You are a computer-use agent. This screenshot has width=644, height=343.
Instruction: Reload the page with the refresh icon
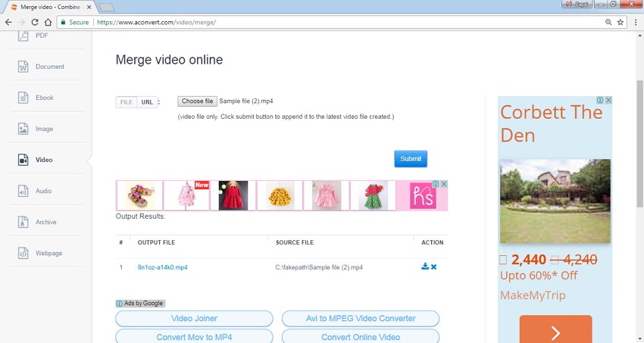36,23
